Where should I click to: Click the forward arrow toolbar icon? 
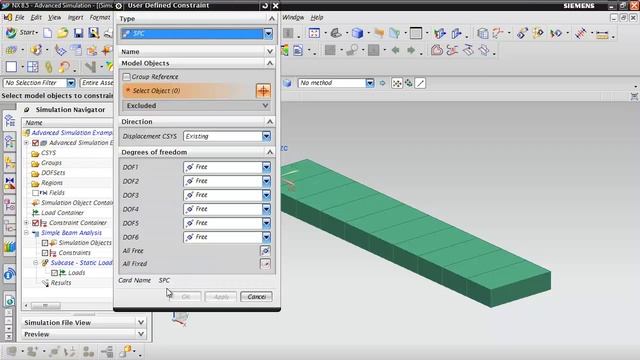tap(411, 50)
